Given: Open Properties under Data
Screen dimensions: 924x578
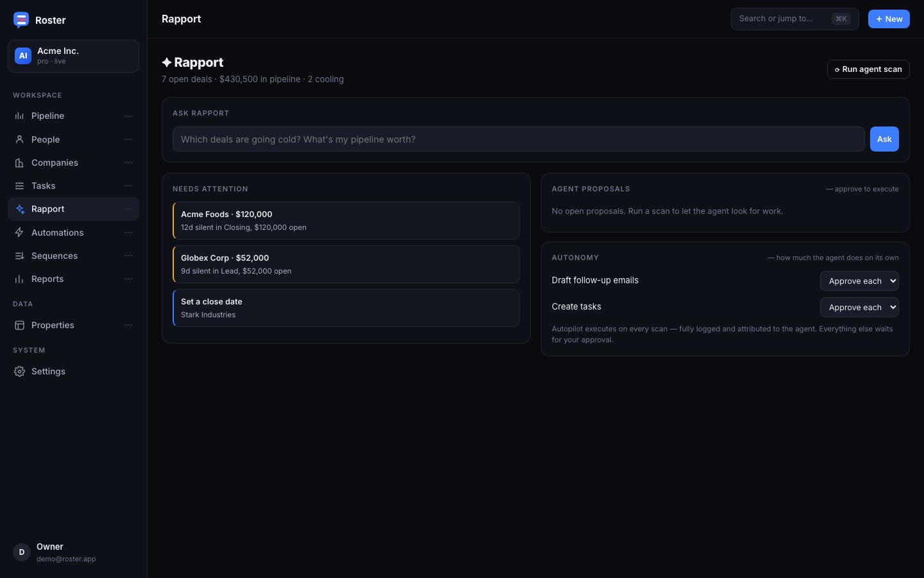Looking at the screenshot, I should tap(73, 325).
